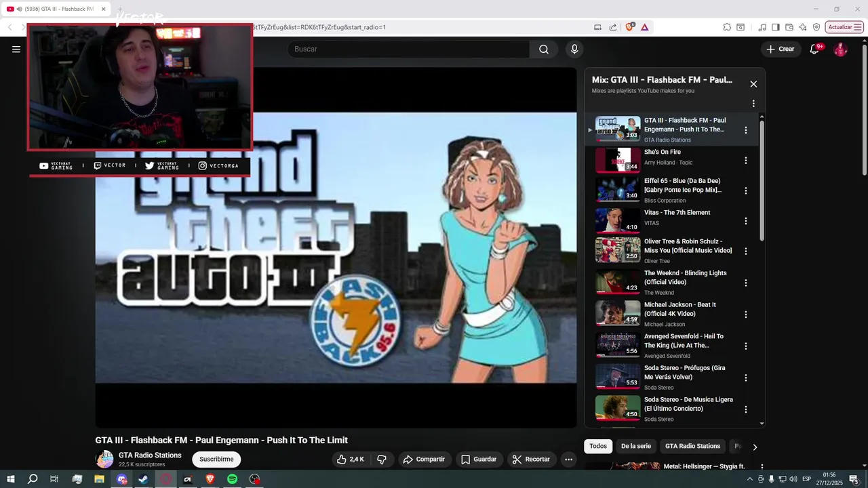
Task: Play She's On Fire thumbnail
Action: point(618,160)
